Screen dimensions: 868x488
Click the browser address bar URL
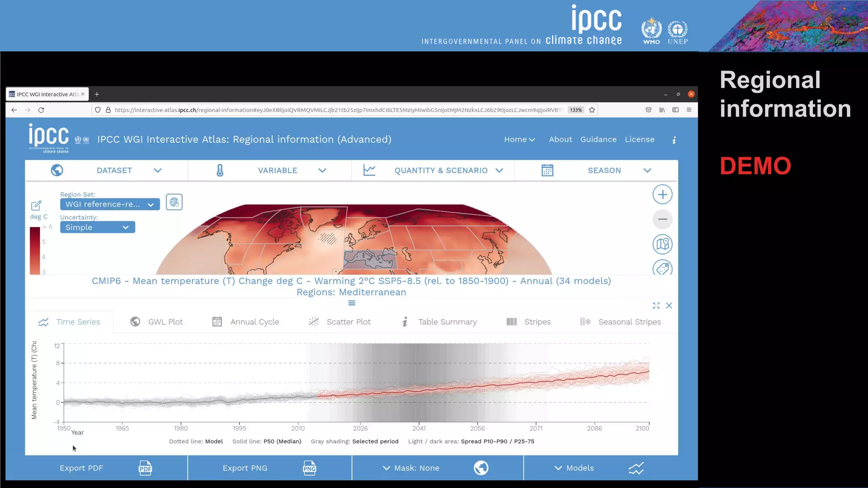(x=338, y=110)
